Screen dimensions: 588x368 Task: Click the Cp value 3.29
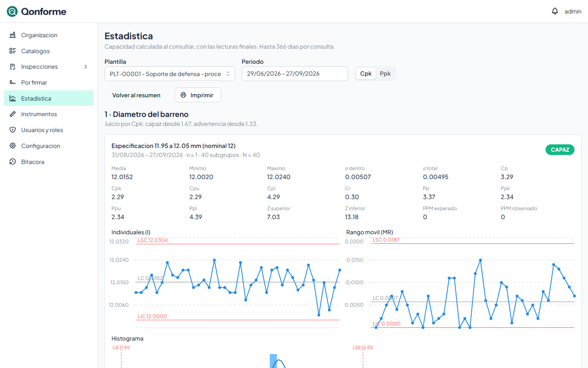(507, 177)
